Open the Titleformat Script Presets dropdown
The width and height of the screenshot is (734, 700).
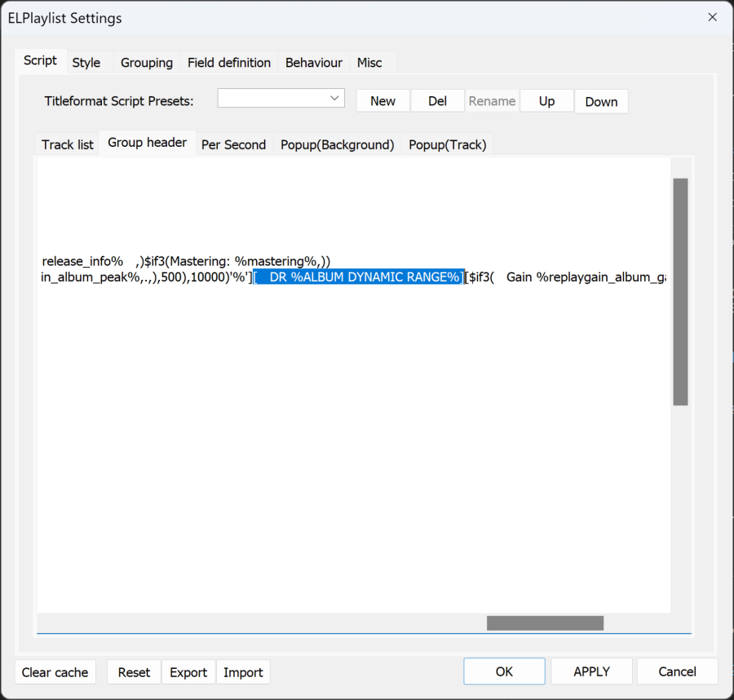coord(281,98)
